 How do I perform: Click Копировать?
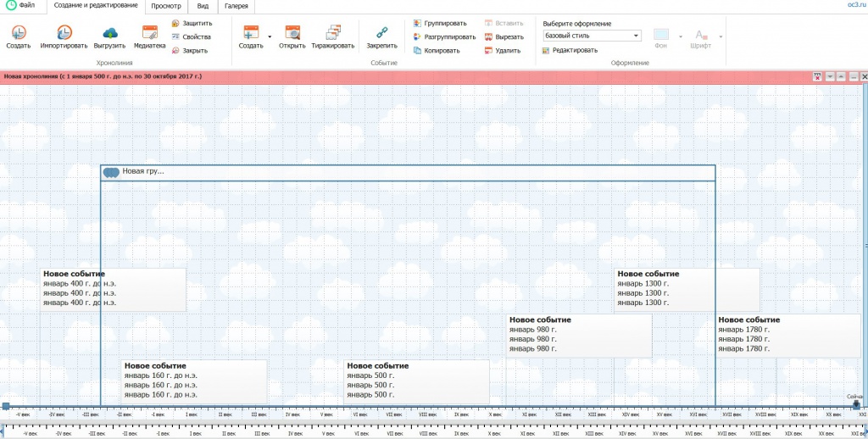[437, 50]
